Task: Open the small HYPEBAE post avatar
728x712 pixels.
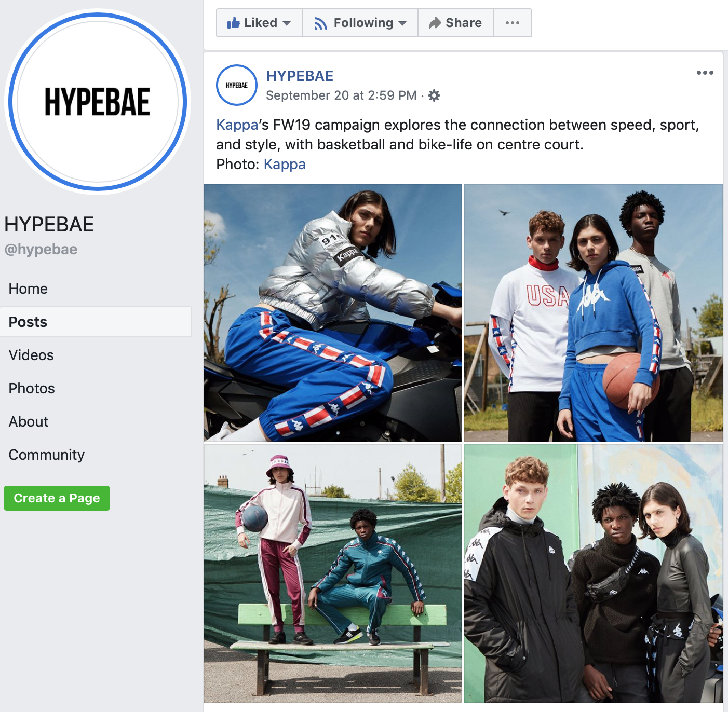Action: 237,85
